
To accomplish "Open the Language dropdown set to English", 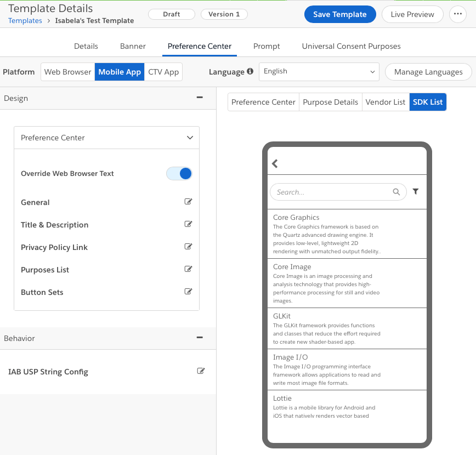I will click(x=319, y=72).
